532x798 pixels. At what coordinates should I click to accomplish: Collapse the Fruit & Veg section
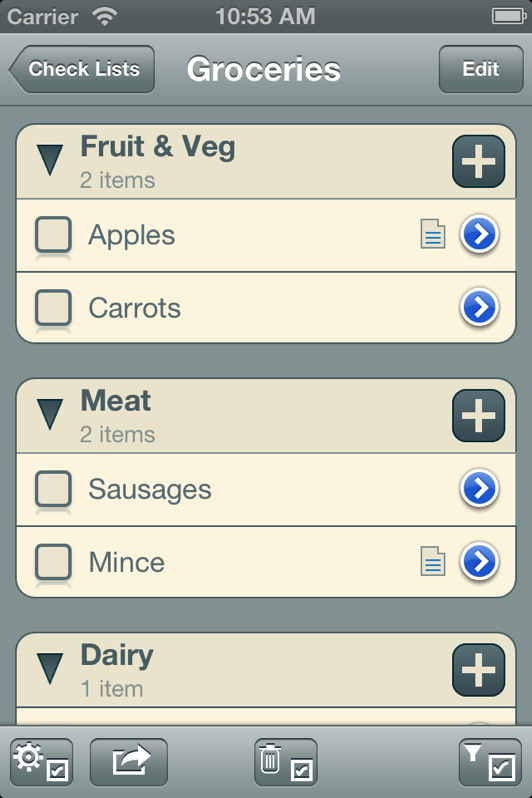50,160
